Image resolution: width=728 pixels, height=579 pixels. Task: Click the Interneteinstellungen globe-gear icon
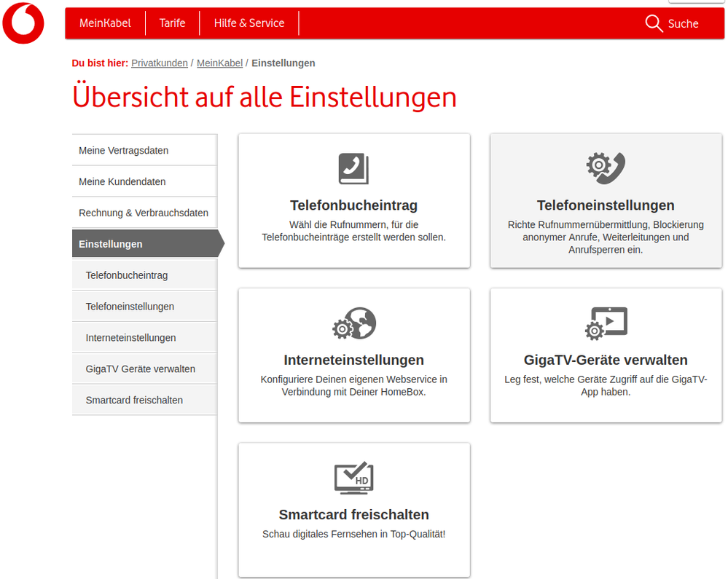[353, 323]
